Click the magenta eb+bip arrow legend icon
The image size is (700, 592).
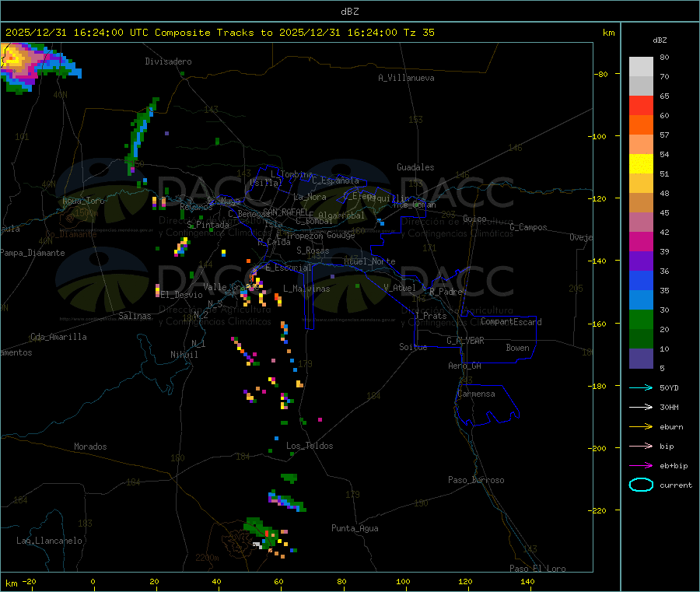tap(641, 466)
